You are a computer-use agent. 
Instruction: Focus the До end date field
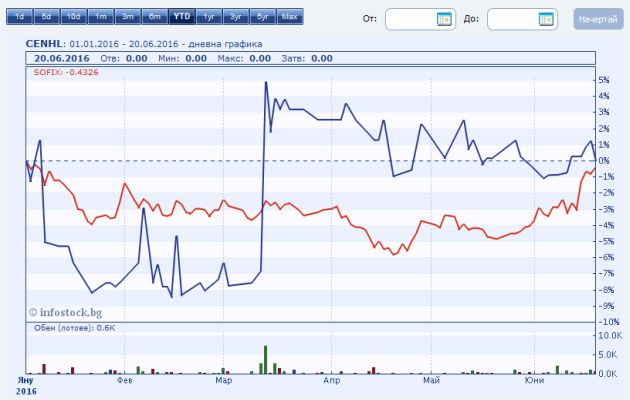click(x=522, y=19)
